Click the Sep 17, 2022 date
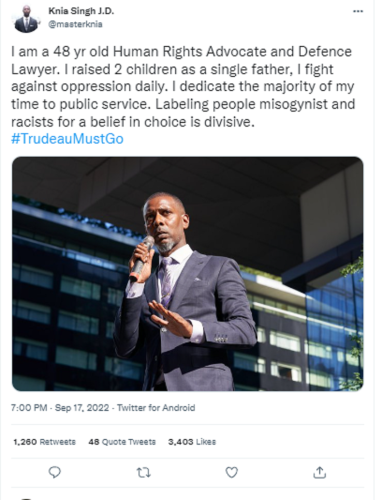Screen dimensions: 382x500 [x=82, y=408]
